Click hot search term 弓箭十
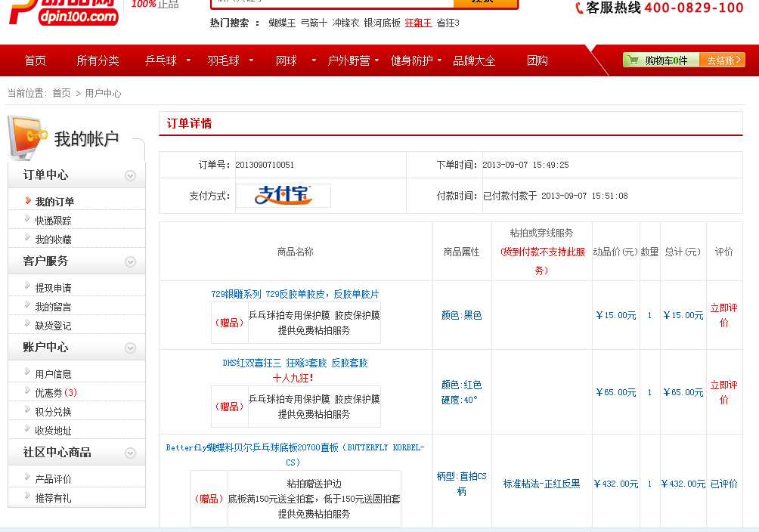Image resolution: width=759 pixels, height=532 pixels. click(x=314, y=23)
